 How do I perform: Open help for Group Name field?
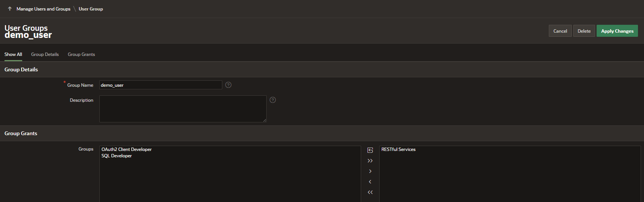click(x=228, y=85)
